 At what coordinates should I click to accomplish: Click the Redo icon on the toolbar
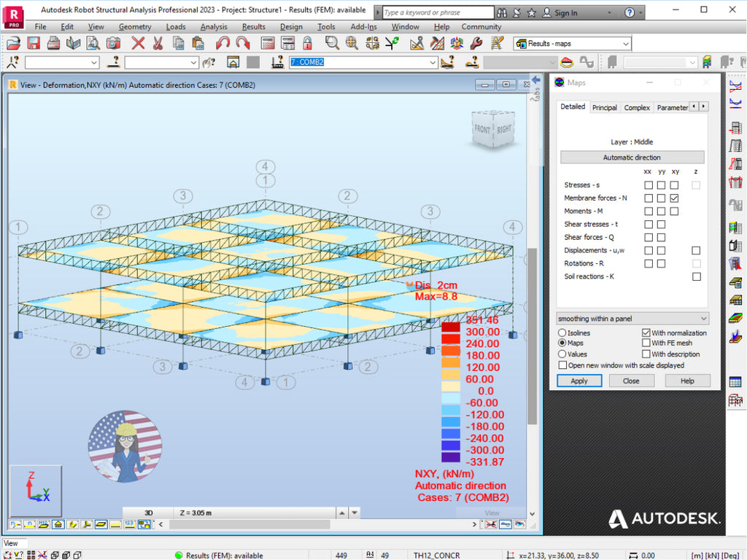(x=244, y=42)
